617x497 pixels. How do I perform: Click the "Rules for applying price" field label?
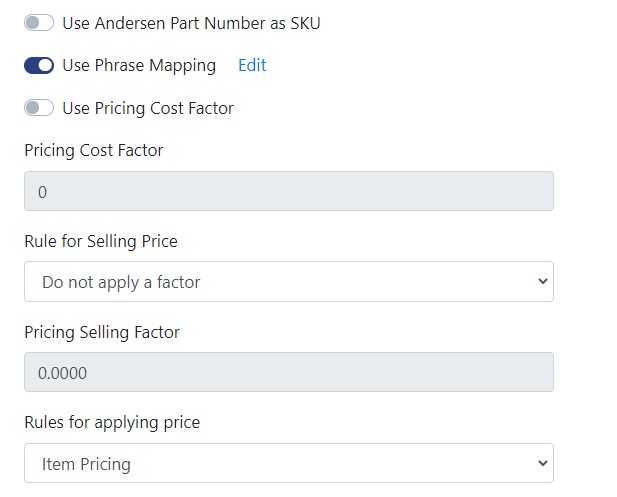(112, 422)
